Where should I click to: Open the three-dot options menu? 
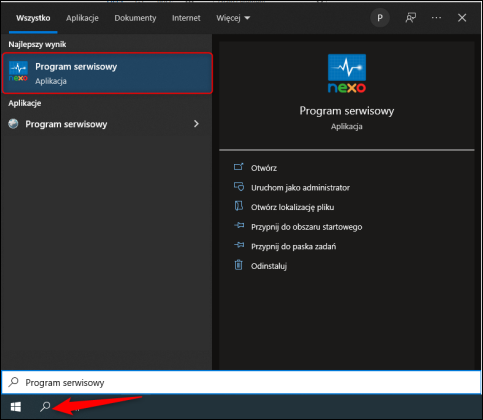(x=436, y=18)
